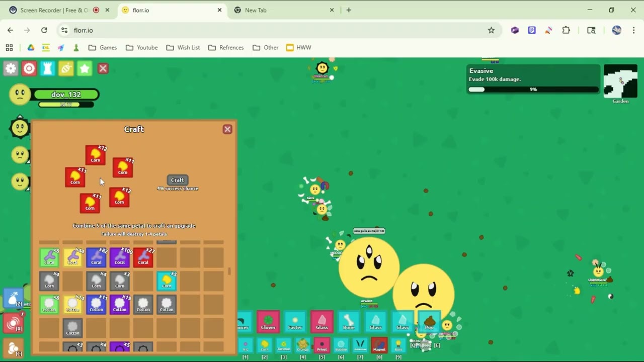644x362 pixels.
Task: Open a new browser tab with plus
Action: click(x=349, y=10)
